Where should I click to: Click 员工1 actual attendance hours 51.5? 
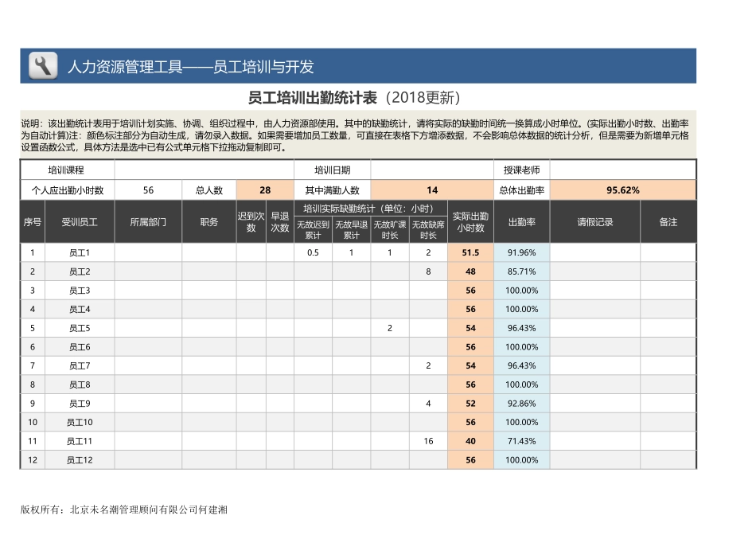[x=470, y=252]
